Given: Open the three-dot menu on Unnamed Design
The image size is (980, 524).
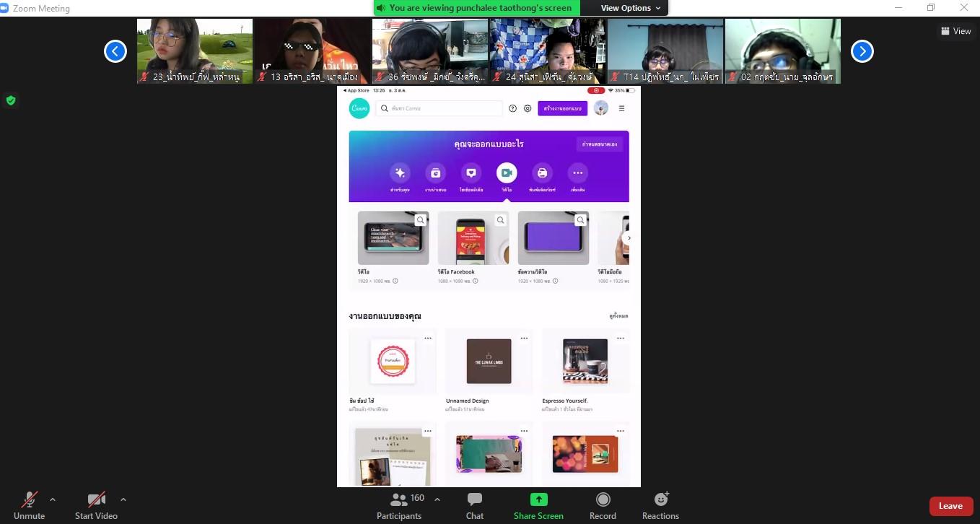Looking at the screenshot, I should [525, 338].
